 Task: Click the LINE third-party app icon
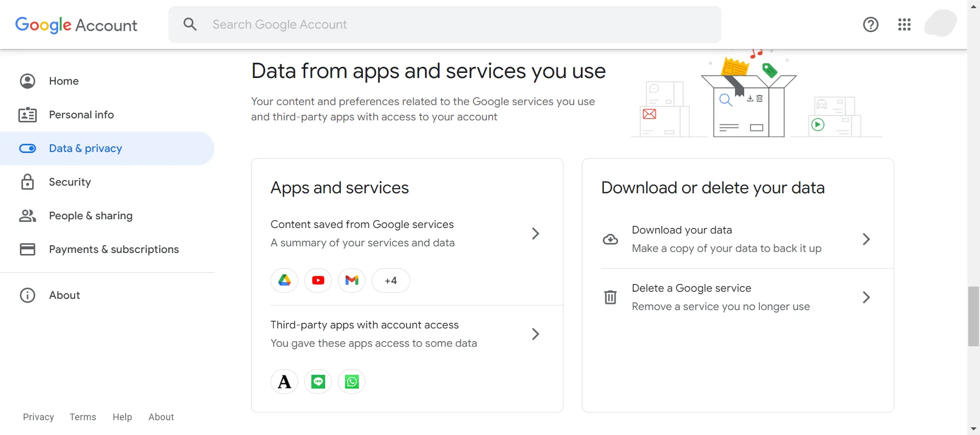318,381
